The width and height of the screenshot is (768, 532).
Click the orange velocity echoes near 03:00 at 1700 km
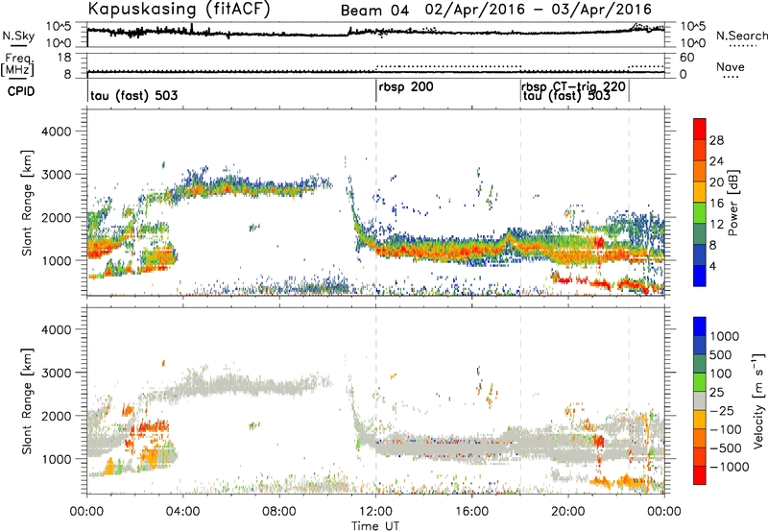(x=154, y=427)
